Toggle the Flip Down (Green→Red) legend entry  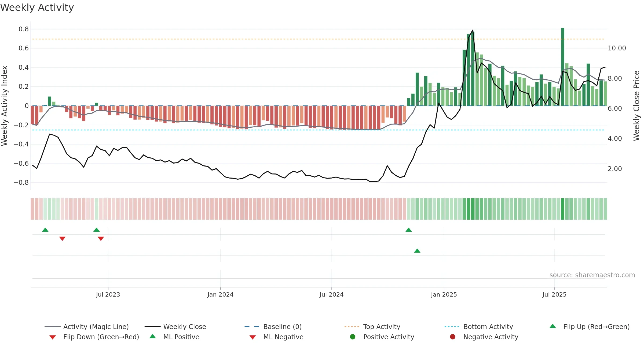(x=94, y=337)
